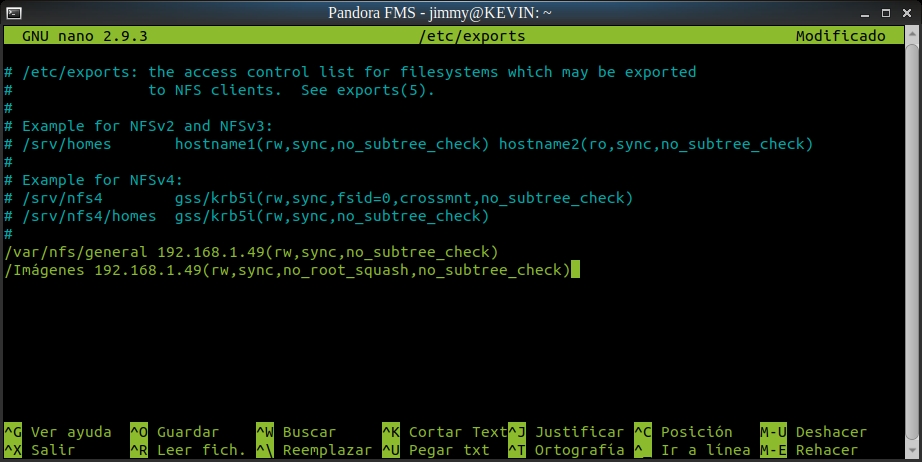Open the terminal window menu icon
Image resolution: width=922 pixels, height=462 pixels.
(x=11, y=11)
